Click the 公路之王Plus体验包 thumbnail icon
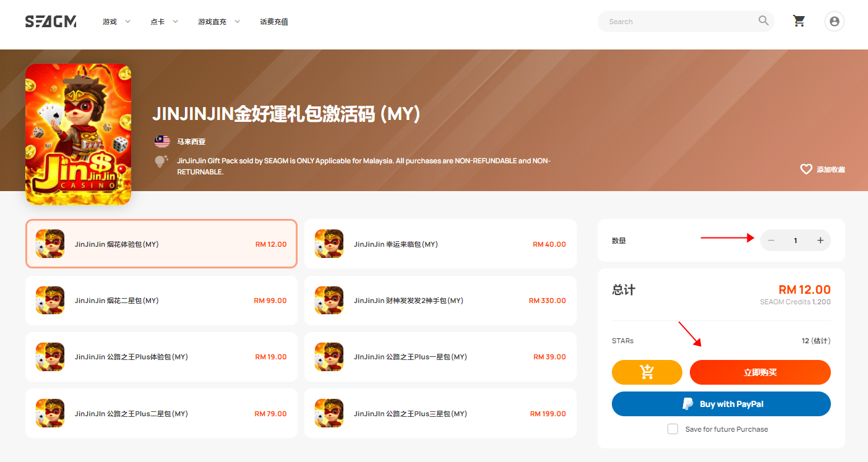 point(50,357)
